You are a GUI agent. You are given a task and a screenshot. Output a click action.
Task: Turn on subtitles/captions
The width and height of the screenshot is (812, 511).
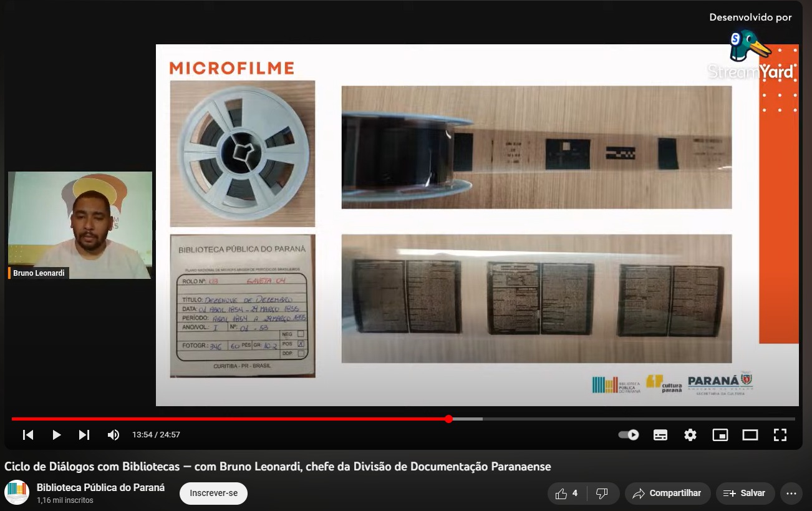pyautogui.click(x=660, y=435)
